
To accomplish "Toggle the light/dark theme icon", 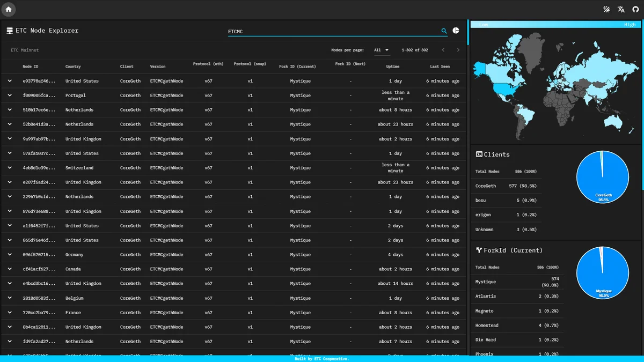I will (x=606, y=9).
